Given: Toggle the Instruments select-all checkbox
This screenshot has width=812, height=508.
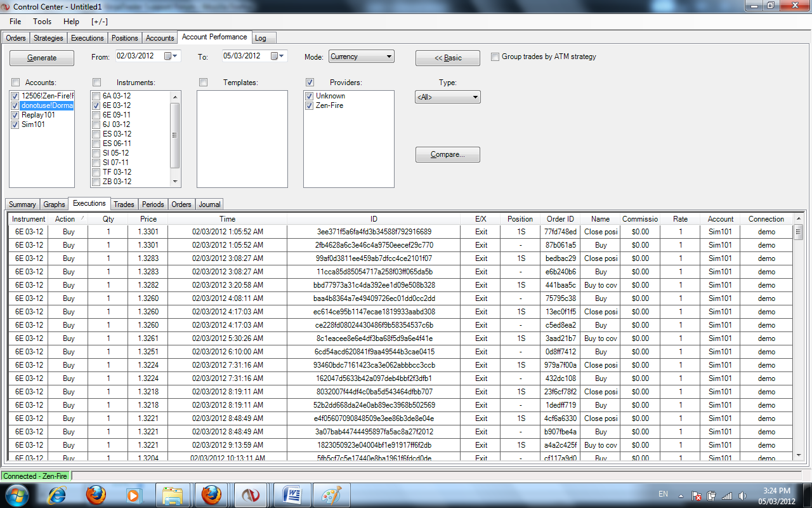Looking at the screenshot, I should pyautogui.click(x=96, y=83).
